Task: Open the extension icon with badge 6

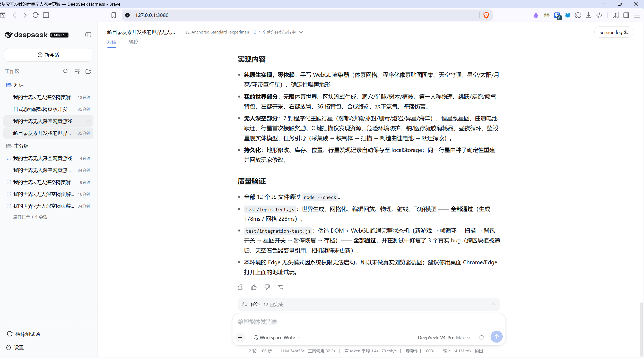Action: pos(558,16)
